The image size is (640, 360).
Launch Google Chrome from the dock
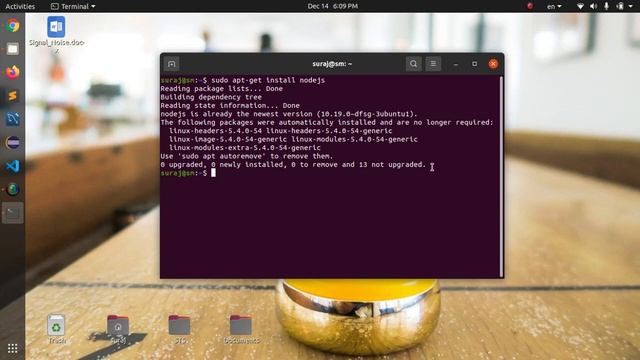point(13,26)
